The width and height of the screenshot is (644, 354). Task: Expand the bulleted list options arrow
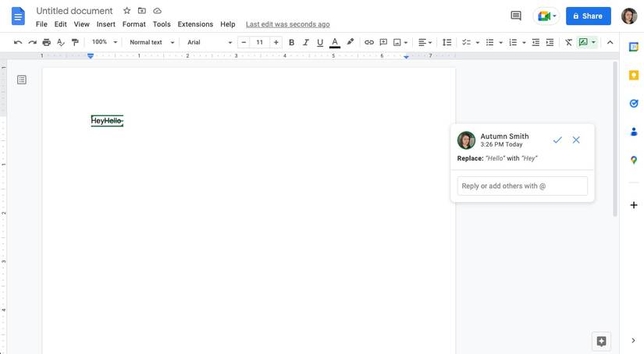(x=500, y=42)
